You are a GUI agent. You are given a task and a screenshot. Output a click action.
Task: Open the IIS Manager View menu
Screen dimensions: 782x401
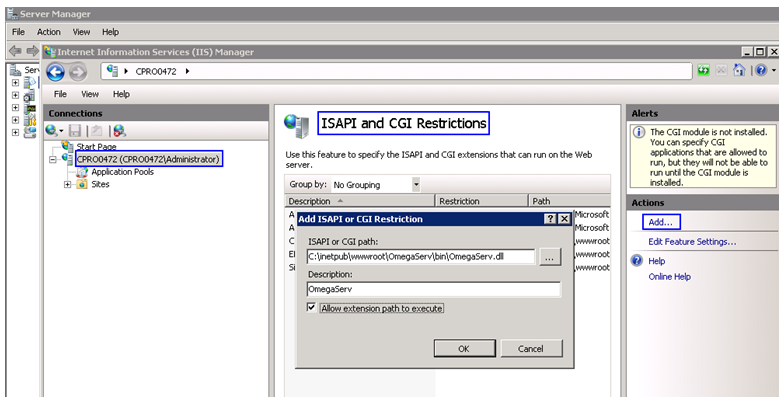point(90,94)
